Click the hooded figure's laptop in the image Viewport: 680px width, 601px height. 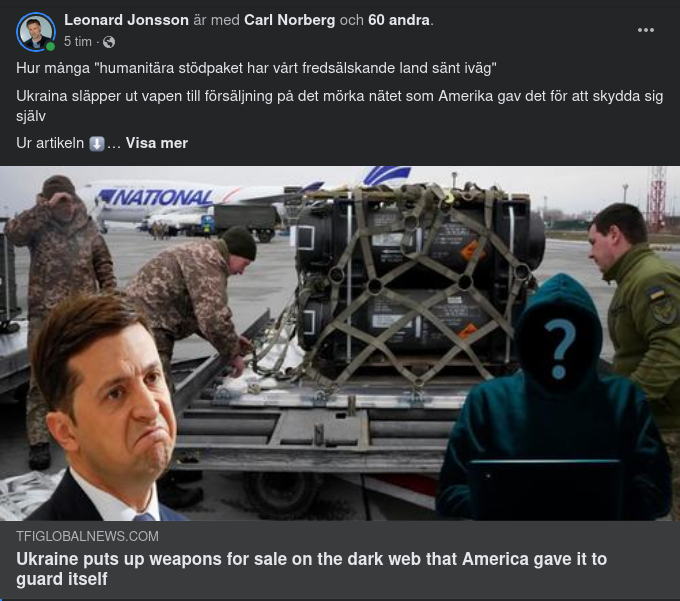(x=544, y=489)
